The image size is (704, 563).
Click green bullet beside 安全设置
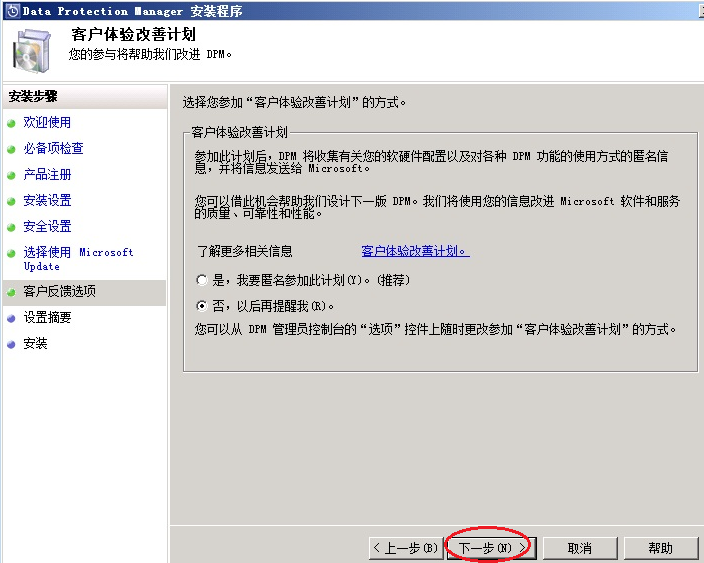pyautogui.click(x=11, y=228)
